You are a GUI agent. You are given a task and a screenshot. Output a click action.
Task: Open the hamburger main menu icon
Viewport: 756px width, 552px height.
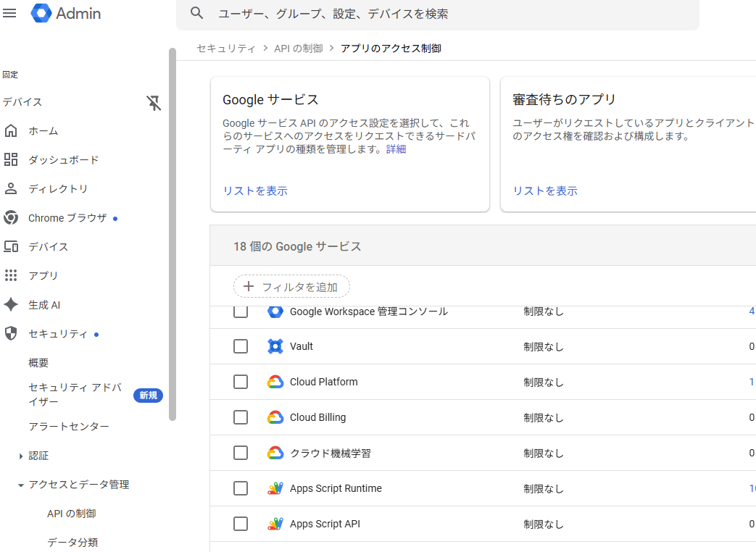(x=10, y=13)
